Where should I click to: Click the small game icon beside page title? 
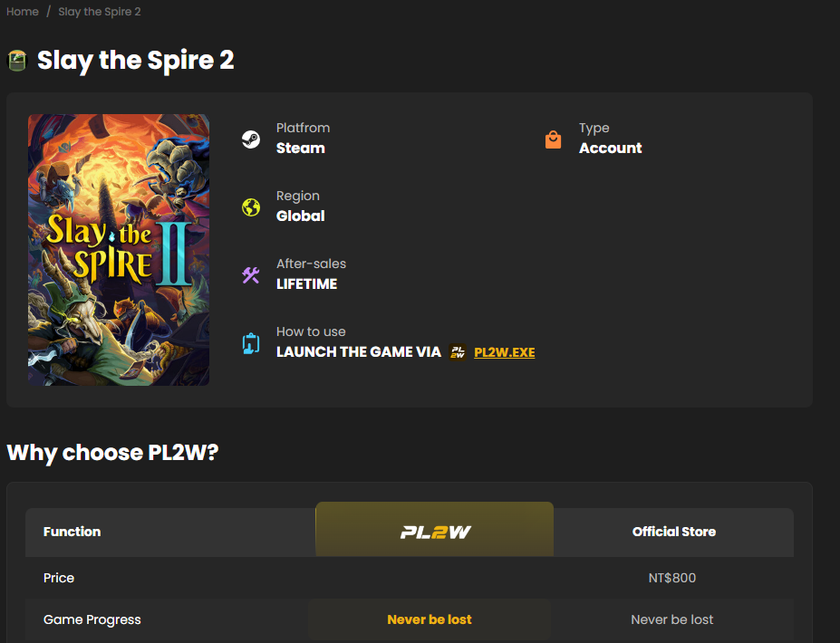point(18,60)
